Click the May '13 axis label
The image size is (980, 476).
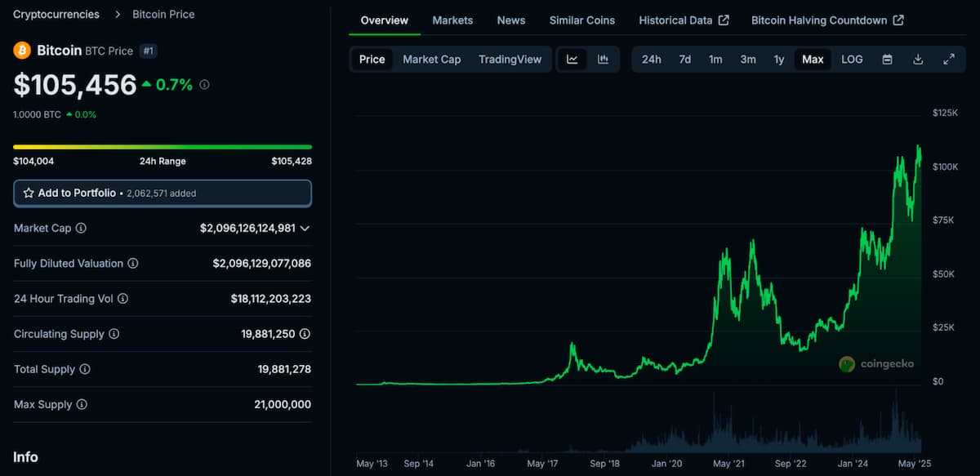372,464
